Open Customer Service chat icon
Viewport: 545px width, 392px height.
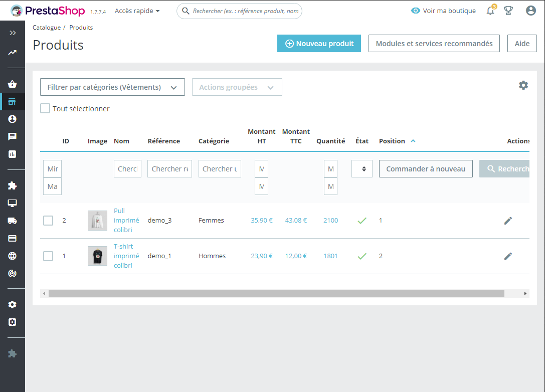click(x=12, y=136)
